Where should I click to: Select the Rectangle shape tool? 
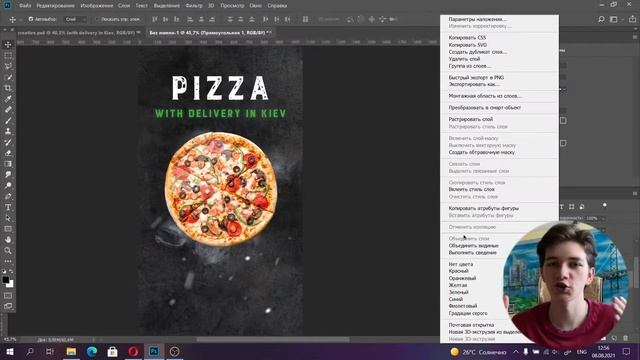(x=8, y=229)
